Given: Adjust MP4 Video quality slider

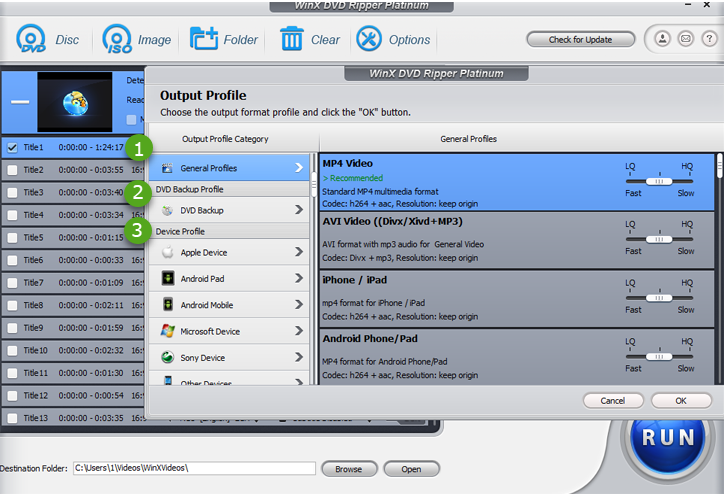Looking at the screenshot, I should tap(659, 181).
